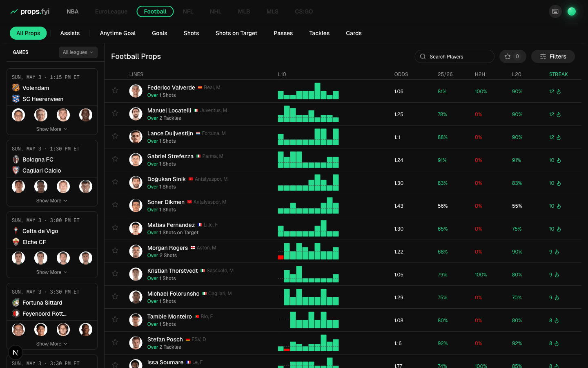Open Tamble Monteiro's player avatar
The height and width of the screenshot is (368, 588).
tap(136, 320)
